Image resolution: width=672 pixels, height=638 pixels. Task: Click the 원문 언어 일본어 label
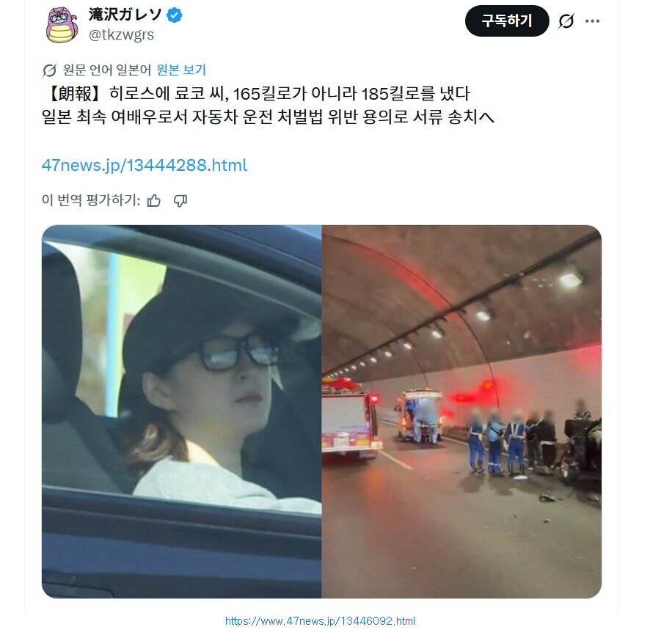point(107,70)
